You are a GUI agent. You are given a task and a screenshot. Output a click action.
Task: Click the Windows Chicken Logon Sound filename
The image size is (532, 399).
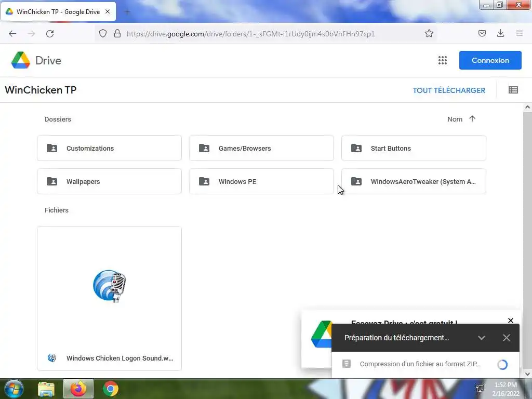(120, 358)
